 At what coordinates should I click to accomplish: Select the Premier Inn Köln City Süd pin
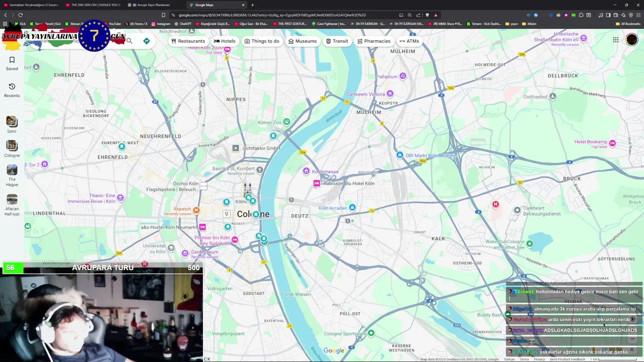(x=234, y=240)
